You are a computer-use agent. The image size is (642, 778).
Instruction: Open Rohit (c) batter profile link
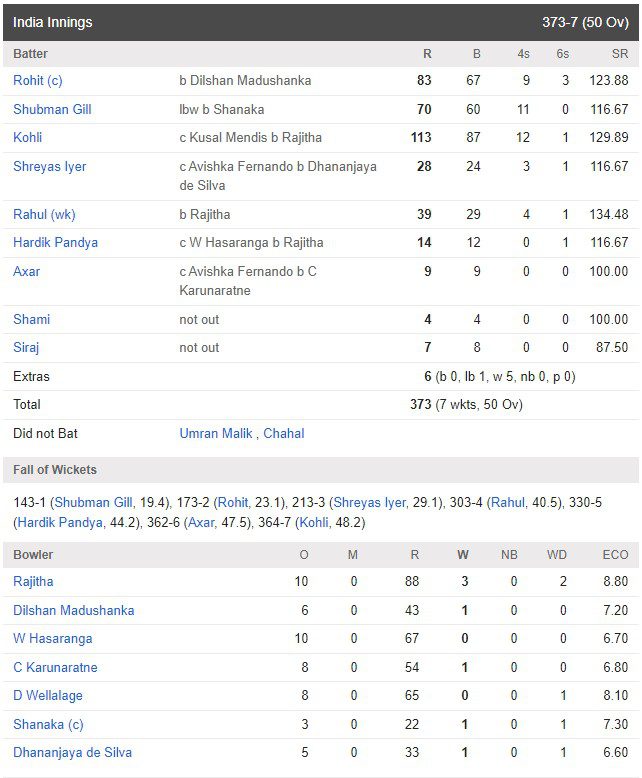tap(38, 80)
